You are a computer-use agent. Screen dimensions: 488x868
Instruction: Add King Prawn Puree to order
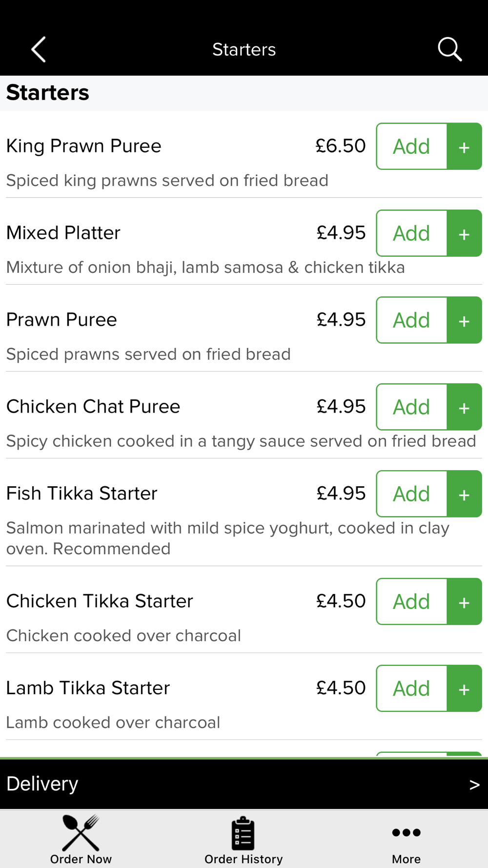(412, 146)
